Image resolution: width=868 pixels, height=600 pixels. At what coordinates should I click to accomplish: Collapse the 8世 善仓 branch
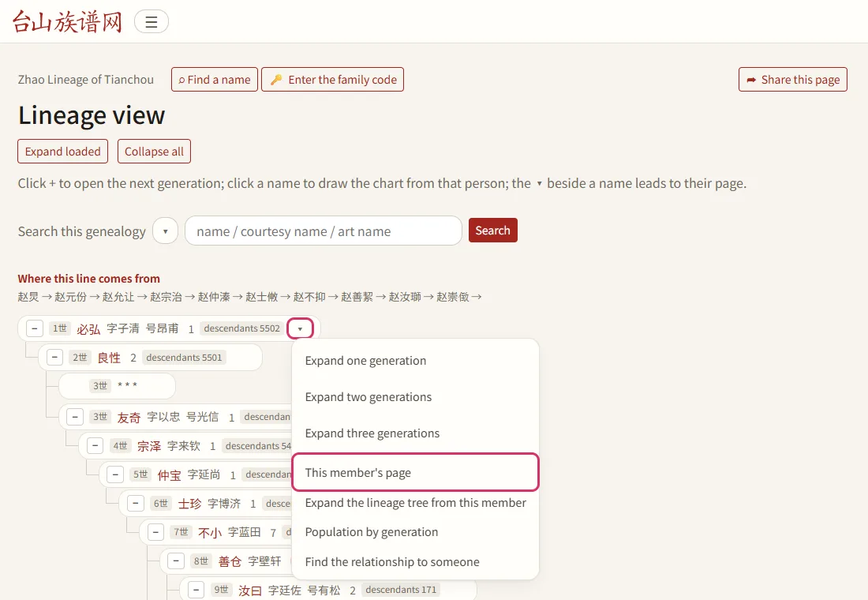click(176, 561)
